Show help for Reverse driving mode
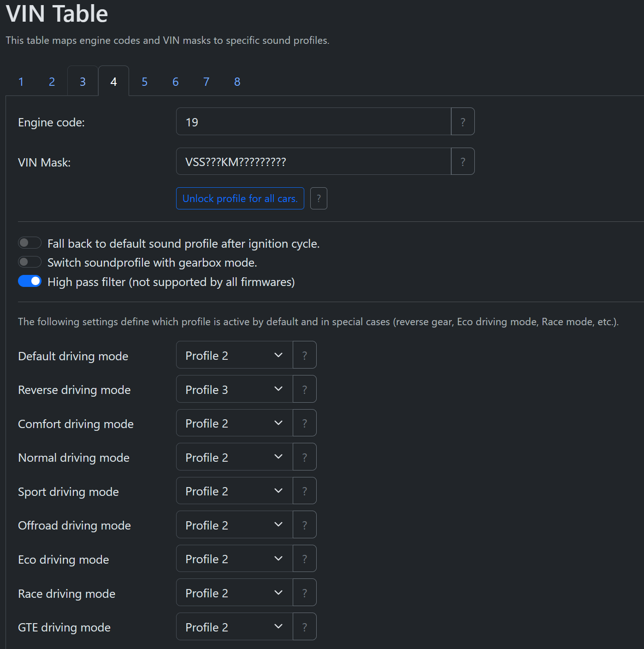 [304, 389]
